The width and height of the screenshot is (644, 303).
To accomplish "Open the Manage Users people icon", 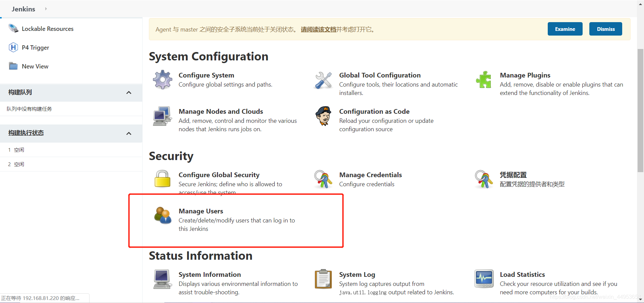I will 163,215.
